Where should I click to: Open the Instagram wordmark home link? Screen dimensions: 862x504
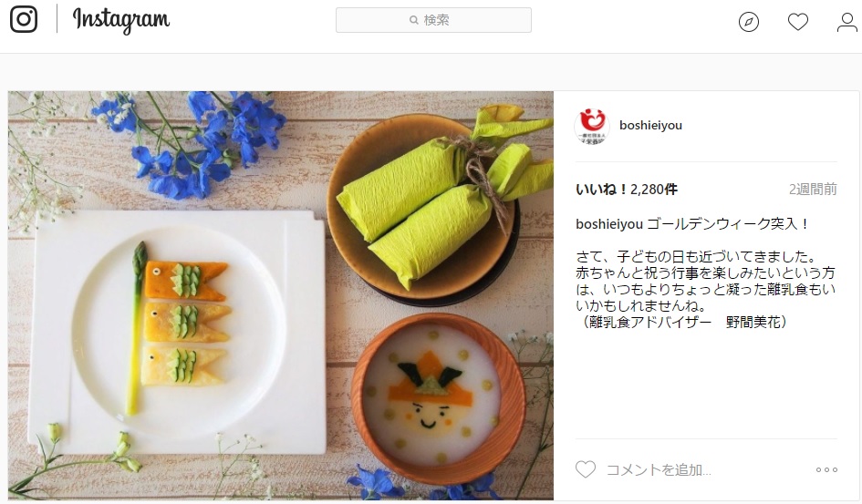[121, 20]
